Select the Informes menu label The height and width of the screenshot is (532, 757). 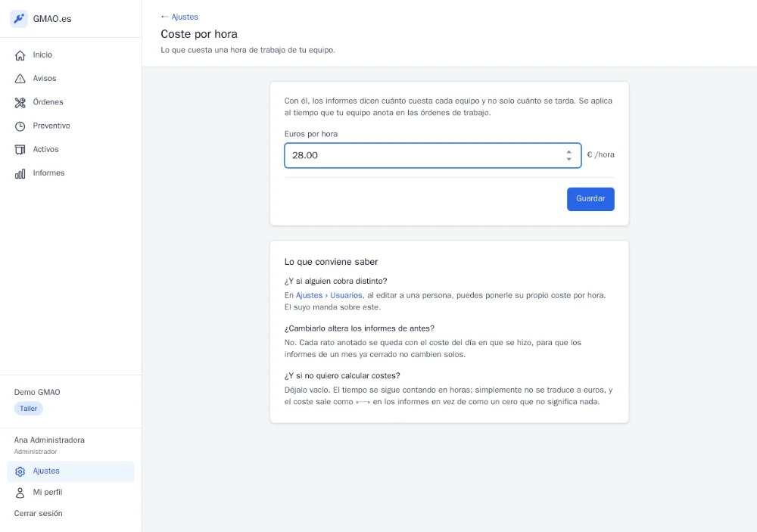click(48, 173)
